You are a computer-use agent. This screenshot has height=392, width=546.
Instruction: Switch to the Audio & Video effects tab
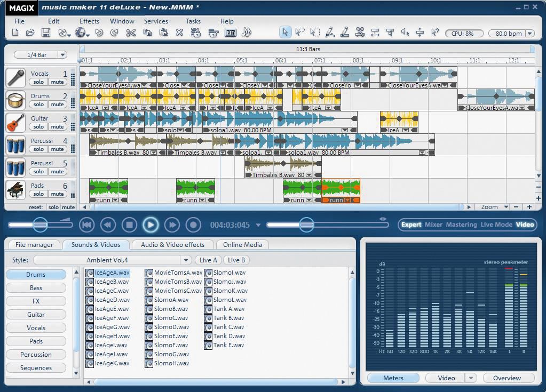[175, 245]
